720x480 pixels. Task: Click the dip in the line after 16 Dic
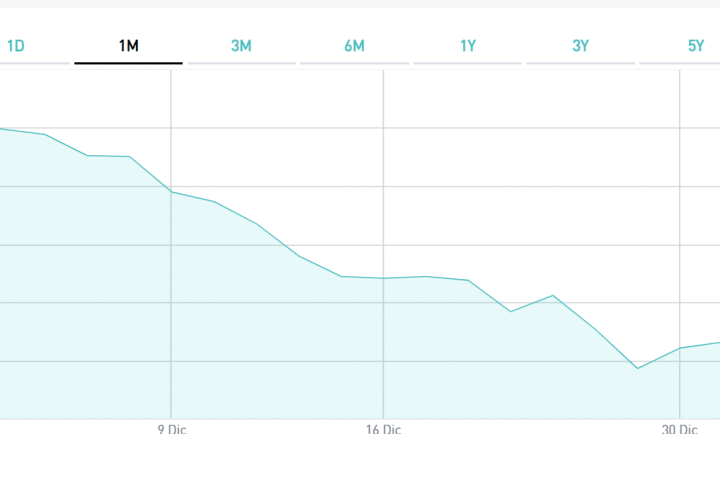point(511,311)
